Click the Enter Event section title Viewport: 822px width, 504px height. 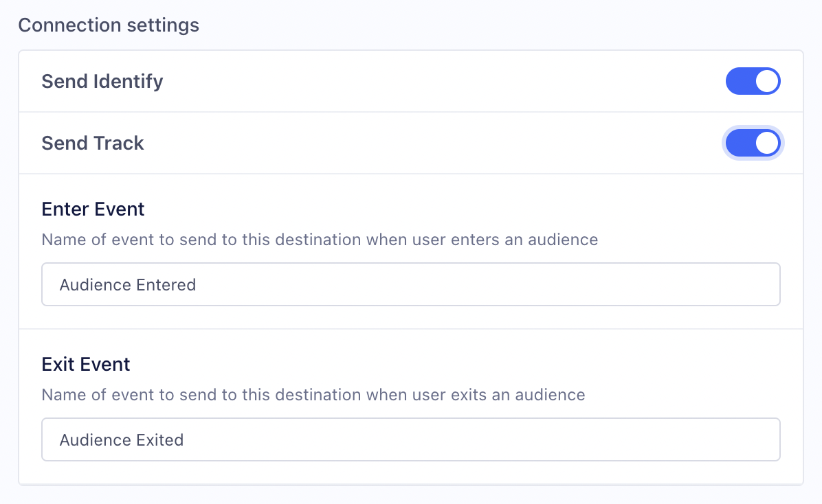(93, 209)
